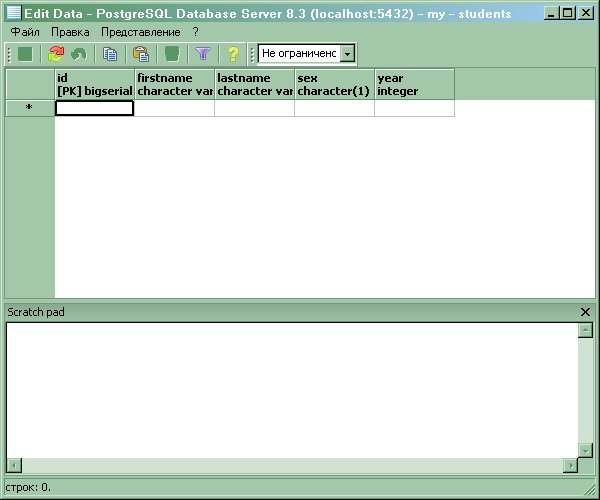
Task: Click the Scratch pad scroll right arrow
Action: pos(571,466)
